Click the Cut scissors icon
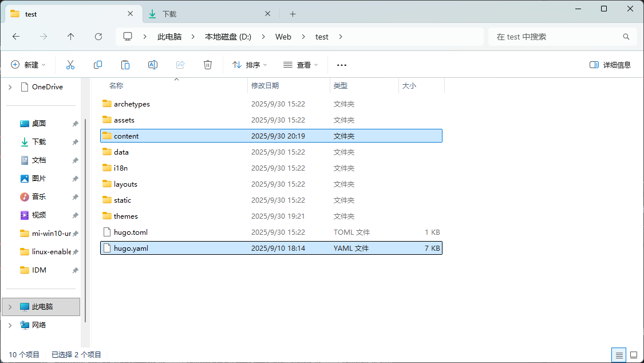 click(x=70, y=65)
